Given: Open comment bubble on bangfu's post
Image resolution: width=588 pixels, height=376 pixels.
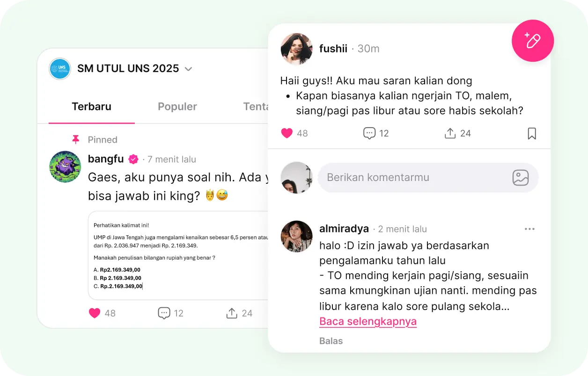Looking at the screenshot, I should pyautogui.click(x=164, y=313).
